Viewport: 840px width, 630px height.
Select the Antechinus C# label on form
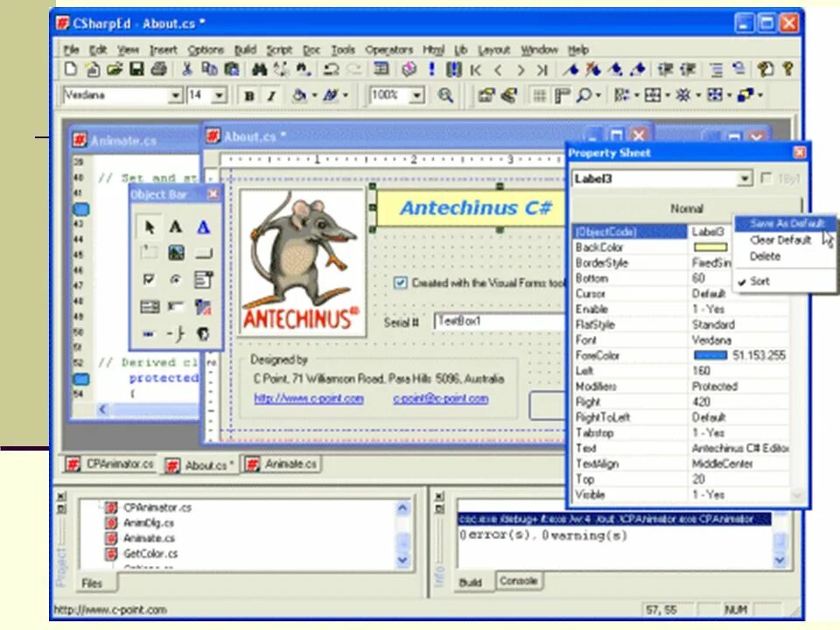point(472,208)
